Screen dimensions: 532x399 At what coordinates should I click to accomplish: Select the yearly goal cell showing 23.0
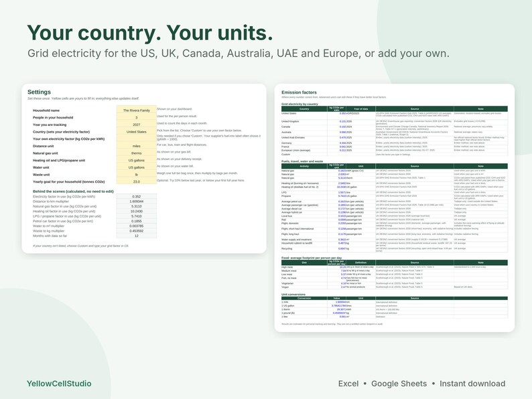(x=137, y=181)
